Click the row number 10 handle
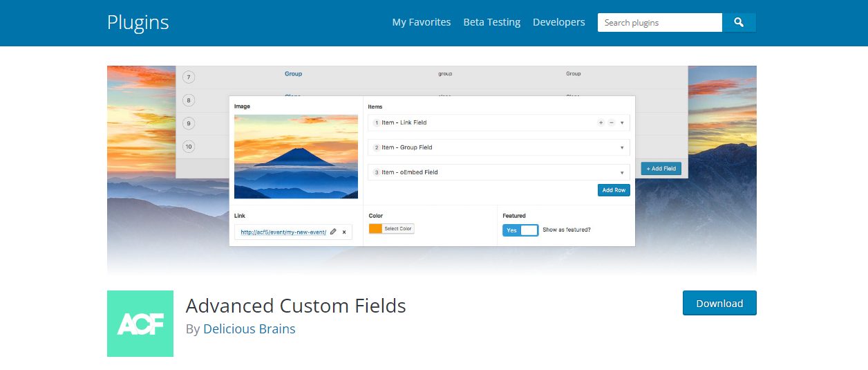The width and height of the screenshot is (868, 370). (189, 147)
